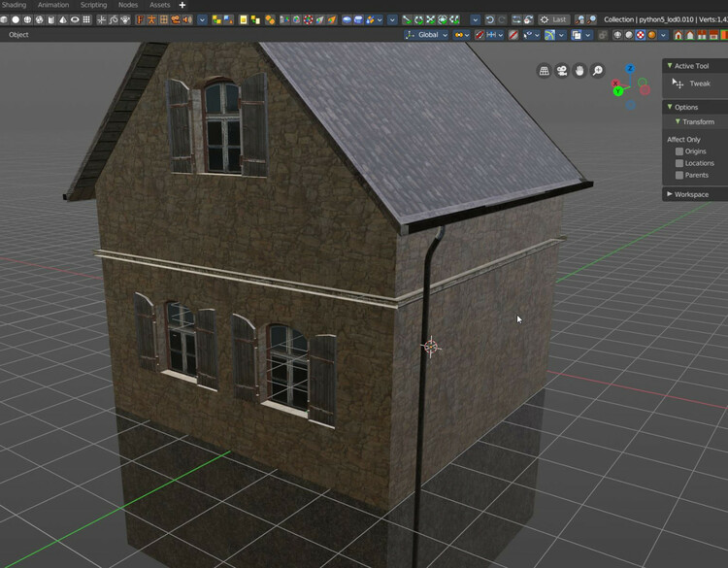The image size is (728, 568).
Task: Open viewport shading options dropdown
Action: pos(664,35)
